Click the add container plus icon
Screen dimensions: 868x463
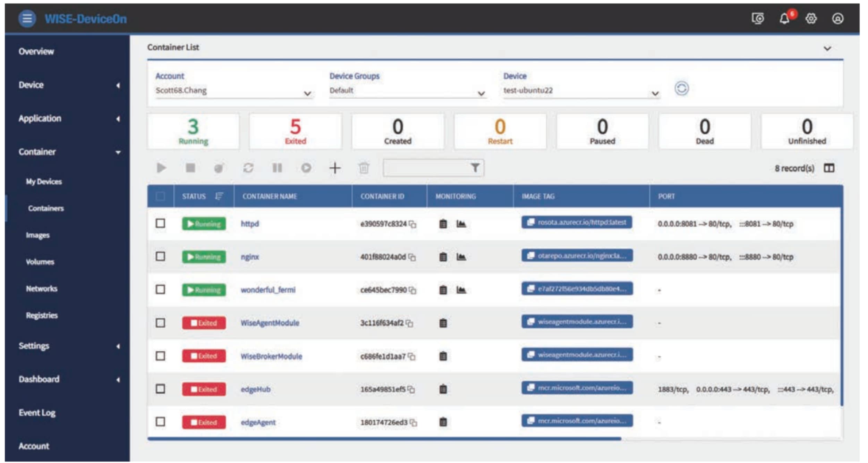335,168
